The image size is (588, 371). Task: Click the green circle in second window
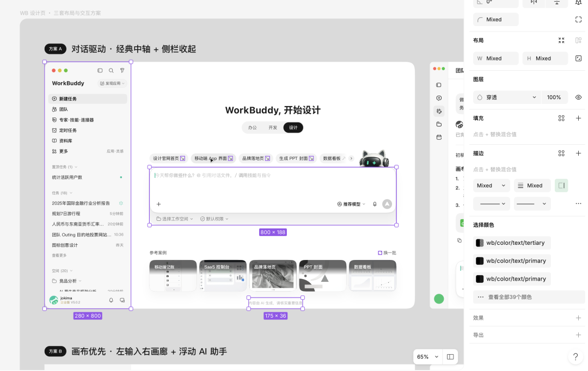[439, 299]
